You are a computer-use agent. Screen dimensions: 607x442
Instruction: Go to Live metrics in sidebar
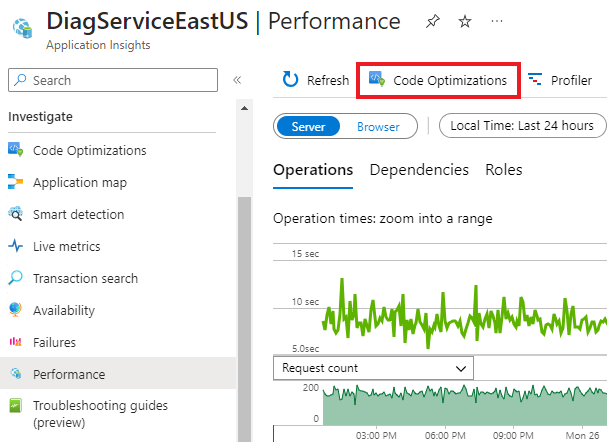[67, 247]
